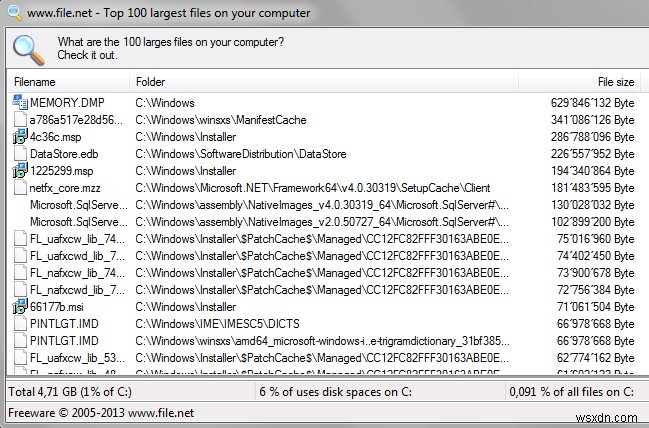This screenshot has width=649, height=428.
Task: Click the 0,091 % of all files status
Action: [572, 392]
